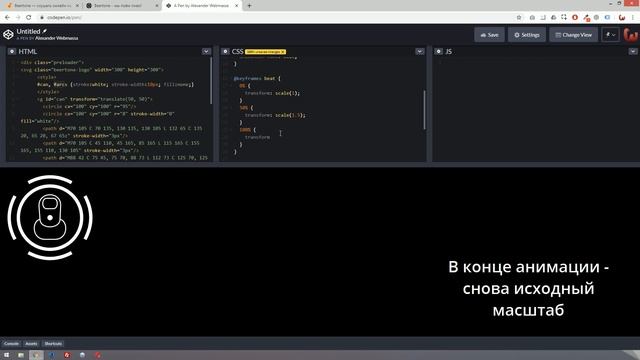The image size is (640, 360).
Task: Click inside the empty JS editor
Action: click(535, 108)
